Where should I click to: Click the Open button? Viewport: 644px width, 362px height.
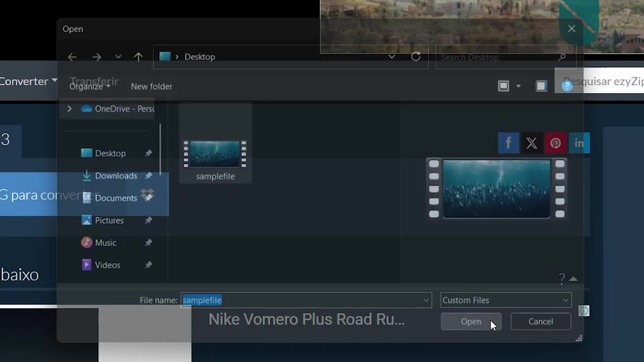[471, 321]
